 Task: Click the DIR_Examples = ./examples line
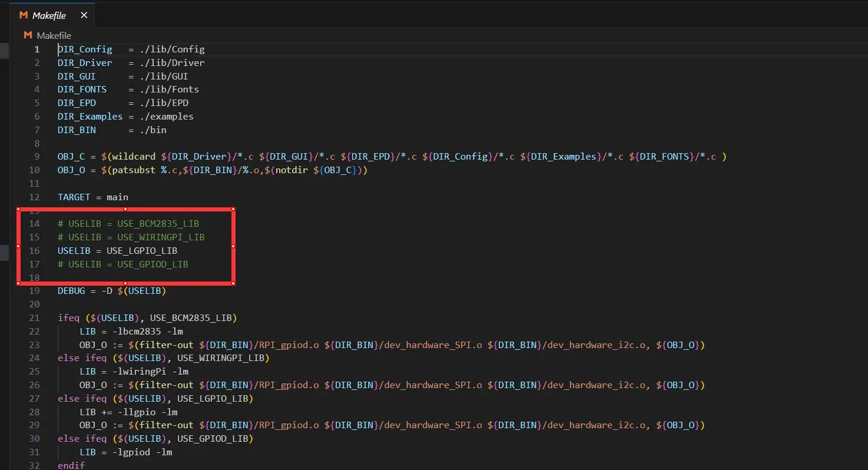coord(125,117)
